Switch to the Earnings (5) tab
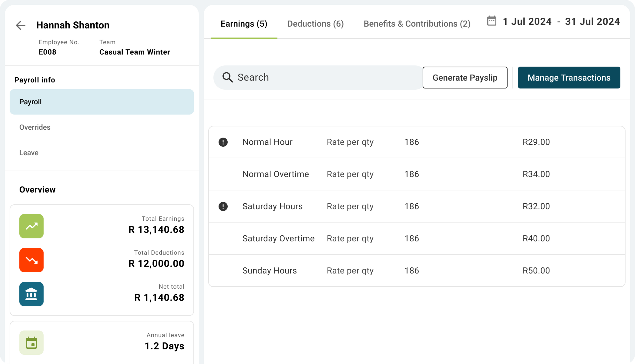 [244, 24]
